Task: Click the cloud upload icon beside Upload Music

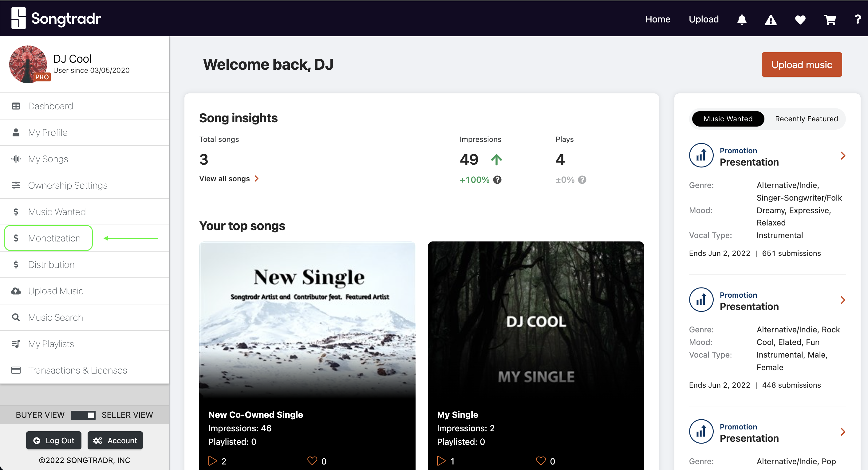Action: pyautogui.click(x=16, y=291)
